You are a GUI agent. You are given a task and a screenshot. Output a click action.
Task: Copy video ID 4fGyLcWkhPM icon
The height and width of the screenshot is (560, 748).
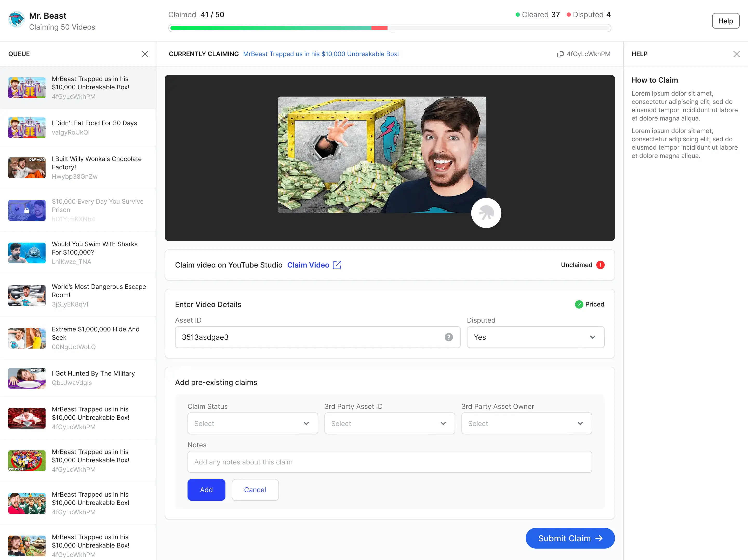tap(560, 54)
